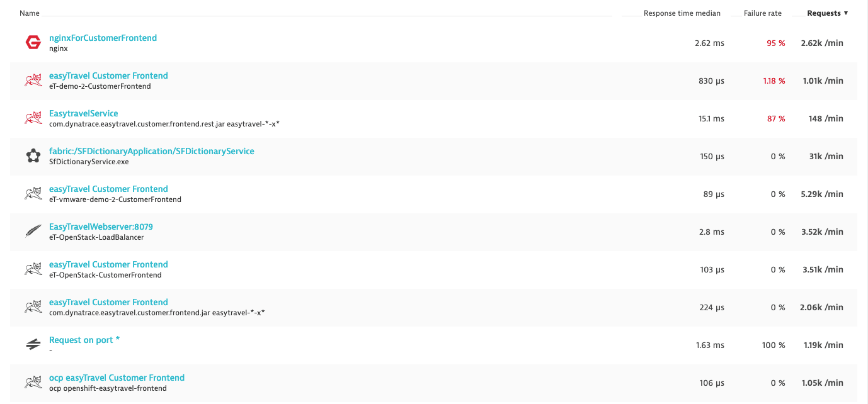Screen dimensions: 868x404
Task: Click the 2.06k /min requests value
Action: pos(822,307)
